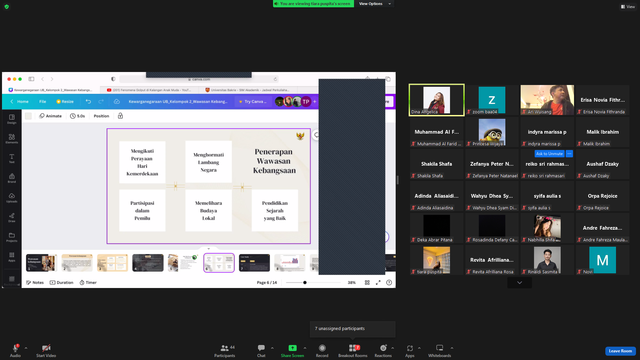The image size is (640, 360).
Task: Click the green encryption shield icon
Action: [7, 7]
